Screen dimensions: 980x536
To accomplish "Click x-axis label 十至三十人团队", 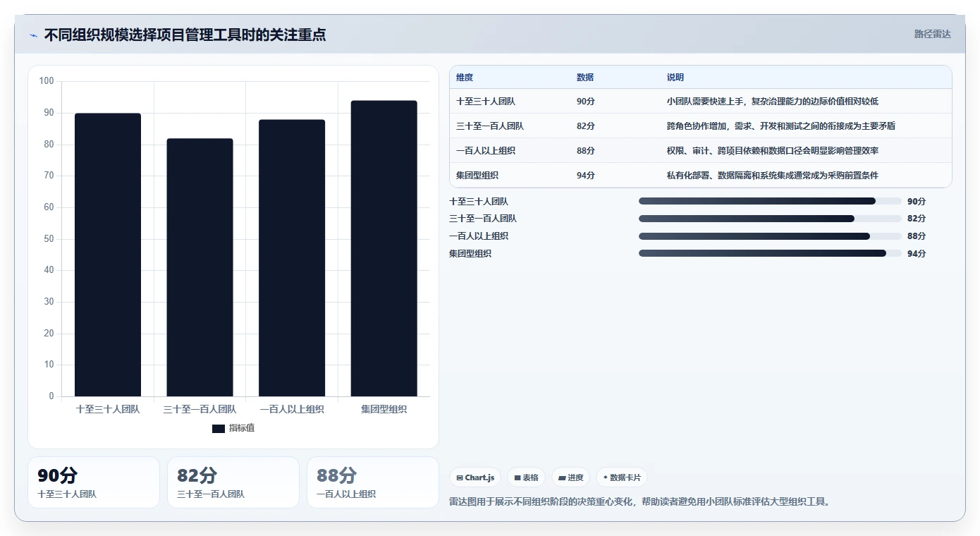I will (x=108, y=409).
